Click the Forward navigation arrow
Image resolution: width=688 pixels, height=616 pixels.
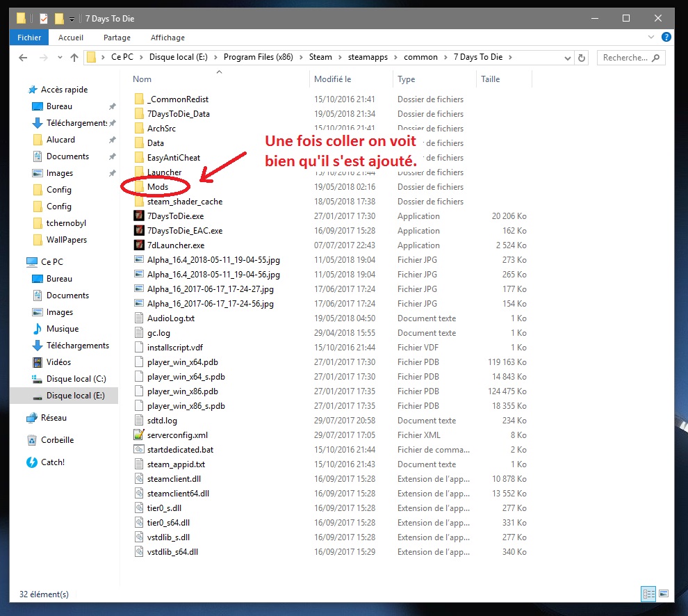coord(43,58)
